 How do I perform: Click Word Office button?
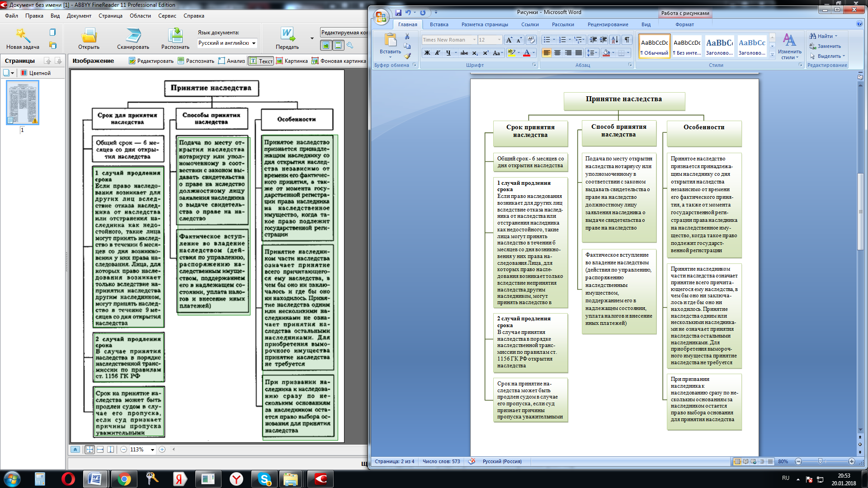[381, 17]
